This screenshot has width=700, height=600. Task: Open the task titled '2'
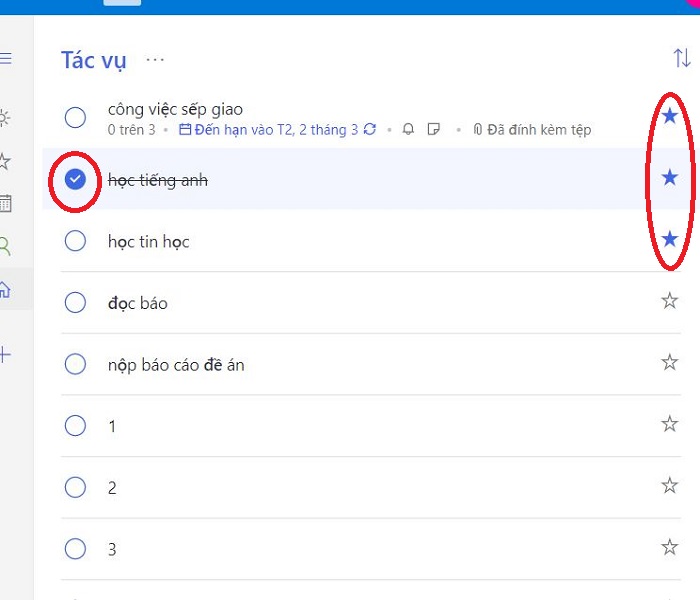112,488
